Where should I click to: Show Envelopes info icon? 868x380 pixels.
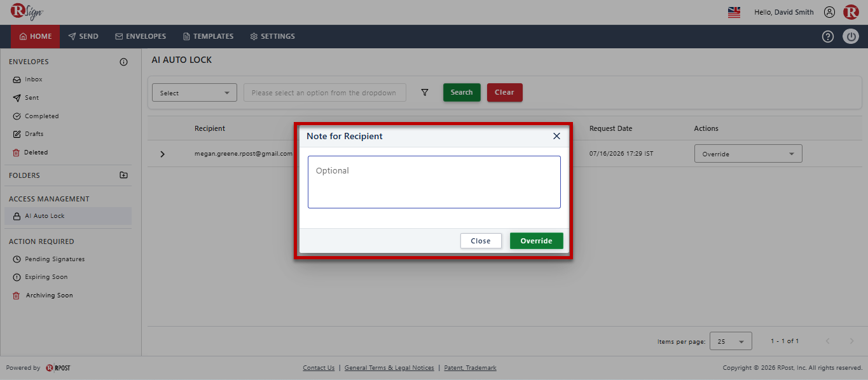(x=123, y=62)
